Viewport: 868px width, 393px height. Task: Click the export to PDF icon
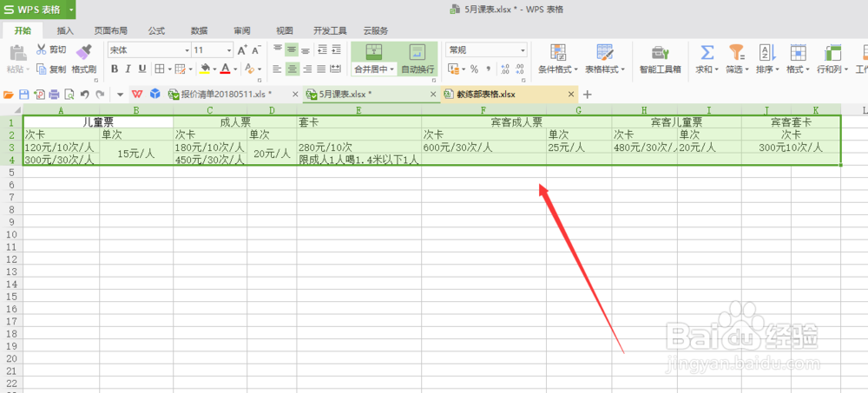click(39, 95)
